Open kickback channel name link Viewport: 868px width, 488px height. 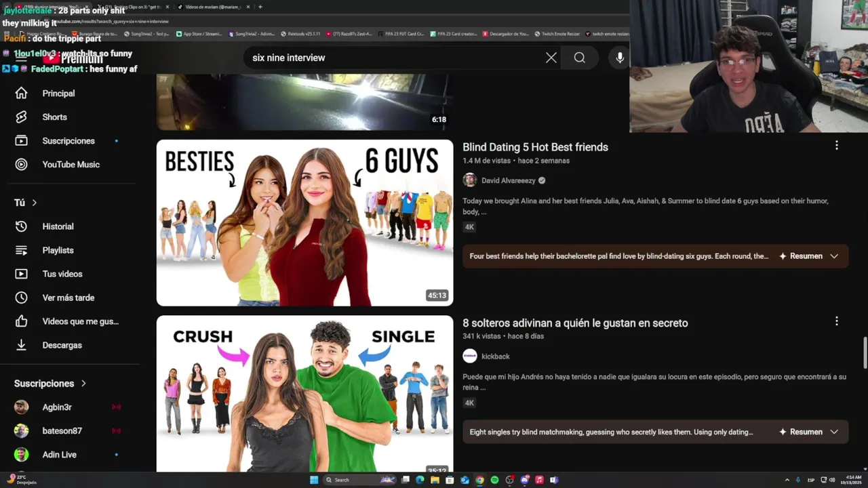coord(496,357)
